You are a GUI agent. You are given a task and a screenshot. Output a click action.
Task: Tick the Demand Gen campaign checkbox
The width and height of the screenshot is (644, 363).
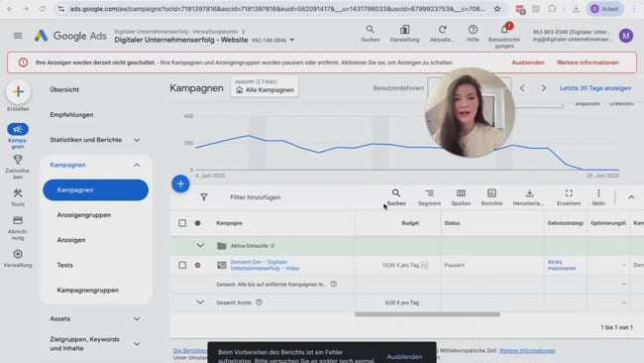(182, 265)
